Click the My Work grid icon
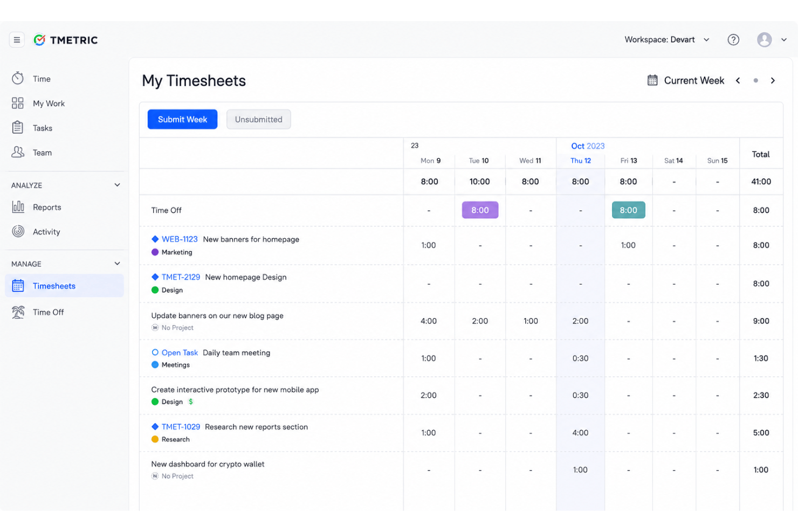Image resolution: width=798 pixels, height=532 pixels. click(18, 103)
